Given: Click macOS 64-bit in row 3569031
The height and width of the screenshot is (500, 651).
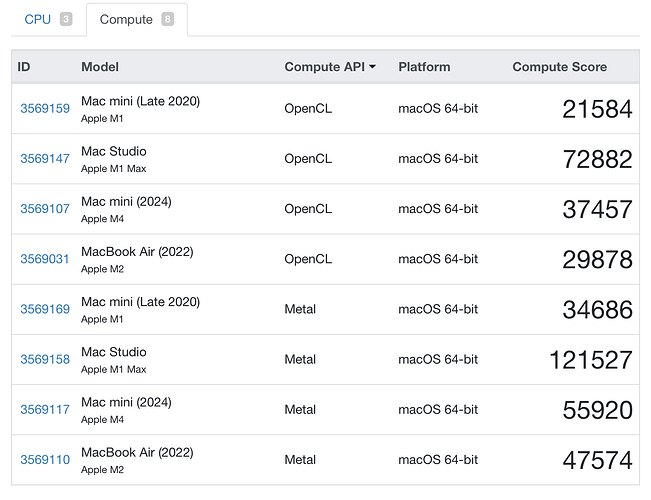Looking at the screenshot, I should (x=438, y=259).
